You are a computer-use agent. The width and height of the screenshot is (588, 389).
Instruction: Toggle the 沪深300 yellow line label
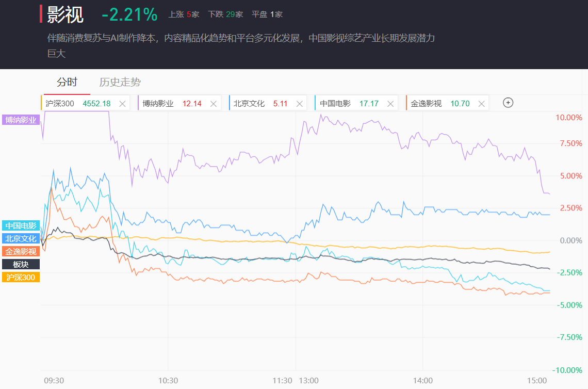pos(21,277)
